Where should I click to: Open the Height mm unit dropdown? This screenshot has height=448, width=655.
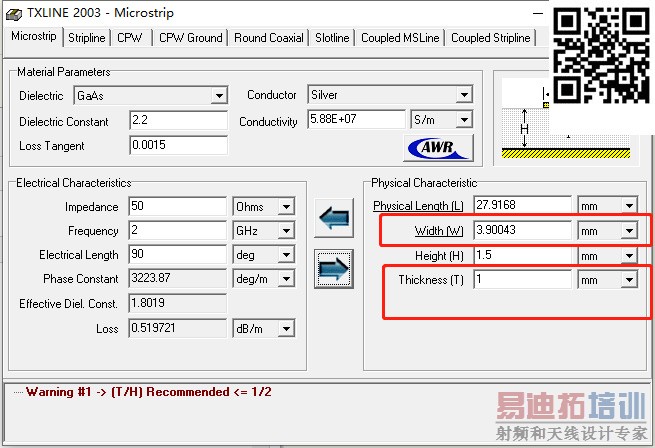coord(629,255)
